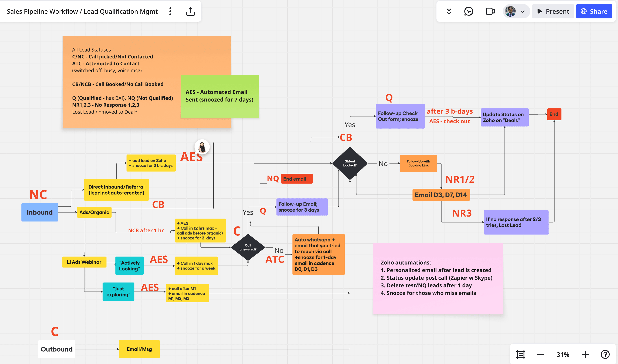The height and width of the screenshot is (364, 618).
Task: Start a video call with camera icon
Action: tap(490, 11)
